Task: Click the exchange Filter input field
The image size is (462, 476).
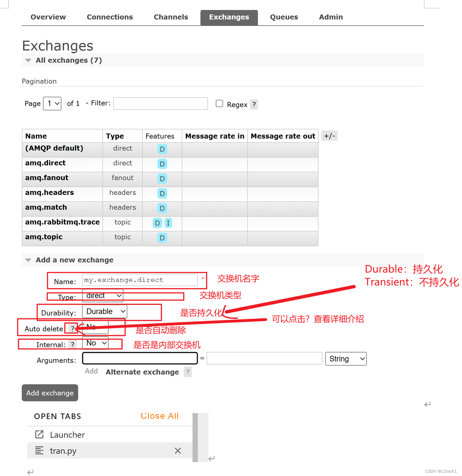Action: tap(161, 104)
